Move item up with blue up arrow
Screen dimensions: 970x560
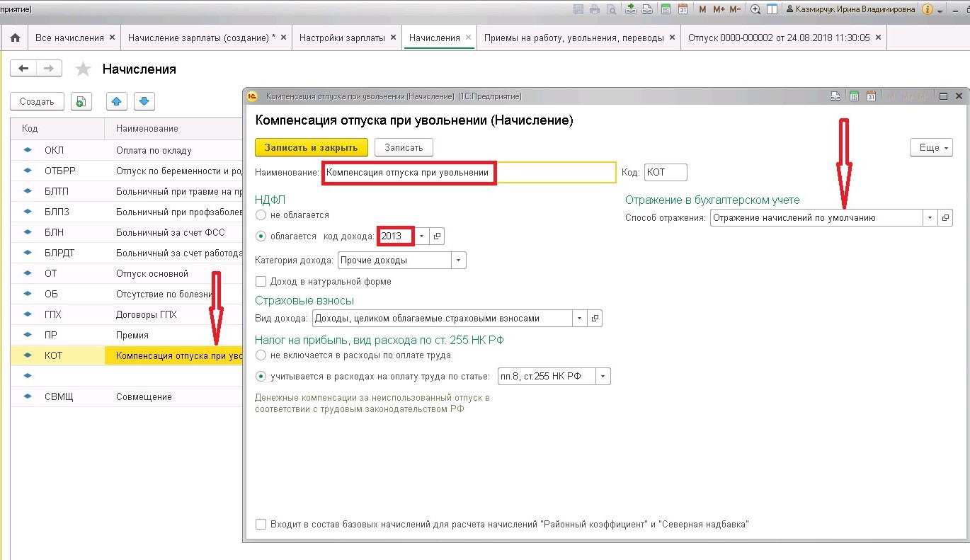click(x=117, y=101)
